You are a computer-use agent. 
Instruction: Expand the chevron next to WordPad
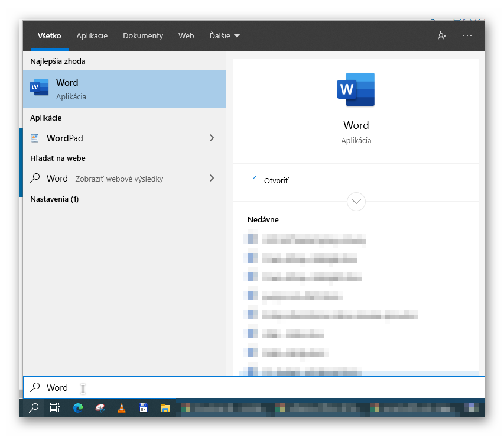[212, 138]
